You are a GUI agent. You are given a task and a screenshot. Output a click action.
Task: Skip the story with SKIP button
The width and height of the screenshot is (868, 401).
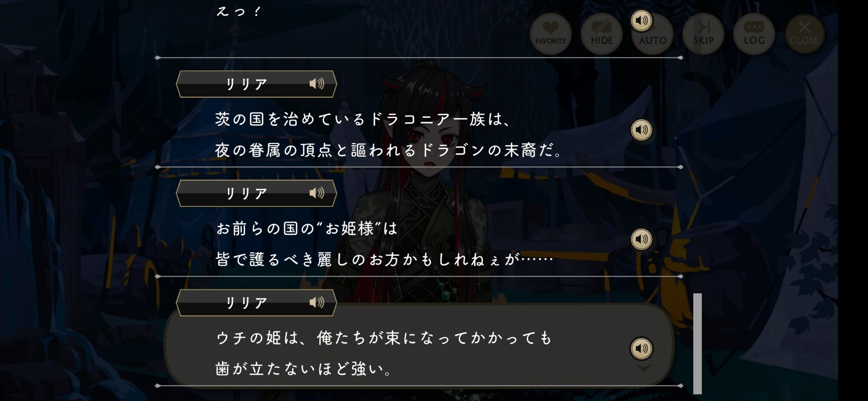tap(703, 34)
